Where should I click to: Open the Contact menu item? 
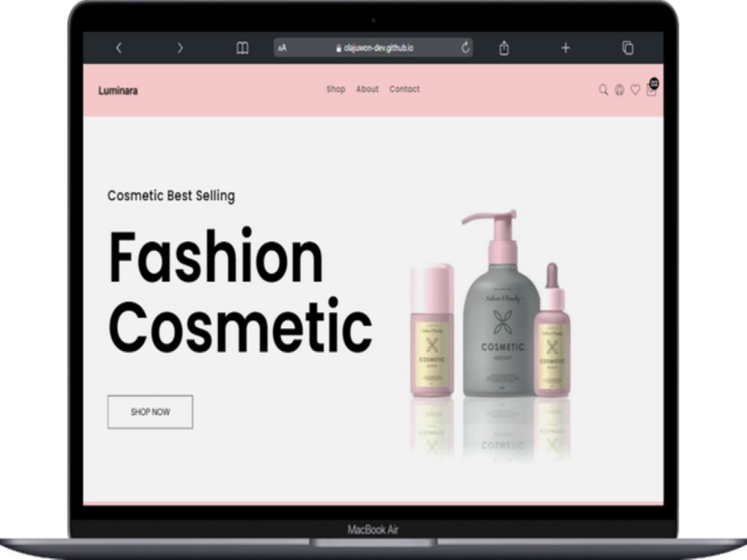[x=404, y=89]
